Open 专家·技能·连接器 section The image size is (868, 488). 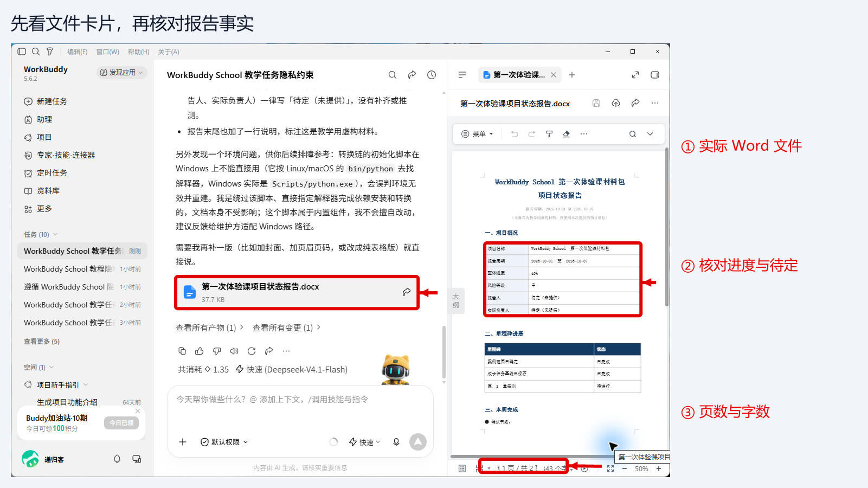tap(60, 155)
